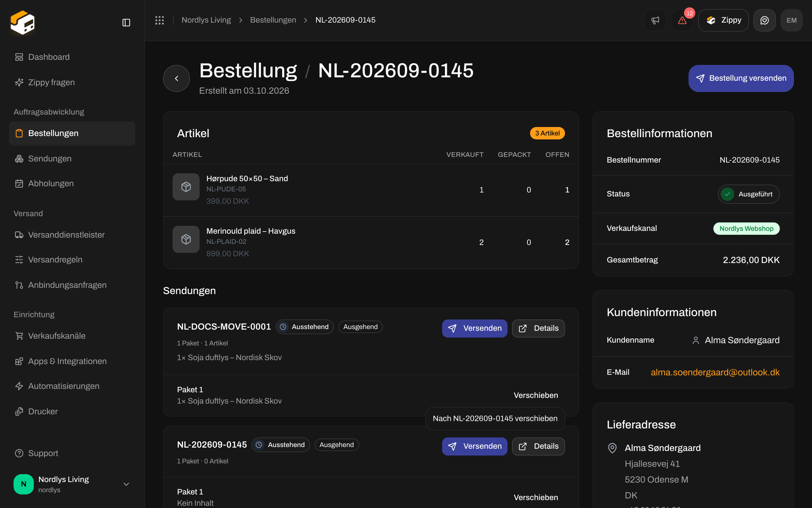Click the Zippy logo in the sidebar
The image size is (812, 508).
(x=23, y=23)
